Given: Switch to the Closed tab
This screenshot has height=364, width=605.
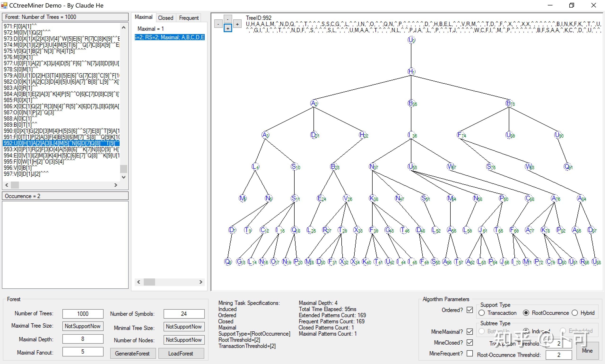Looking at the screenshot, I should click(165, 18).
